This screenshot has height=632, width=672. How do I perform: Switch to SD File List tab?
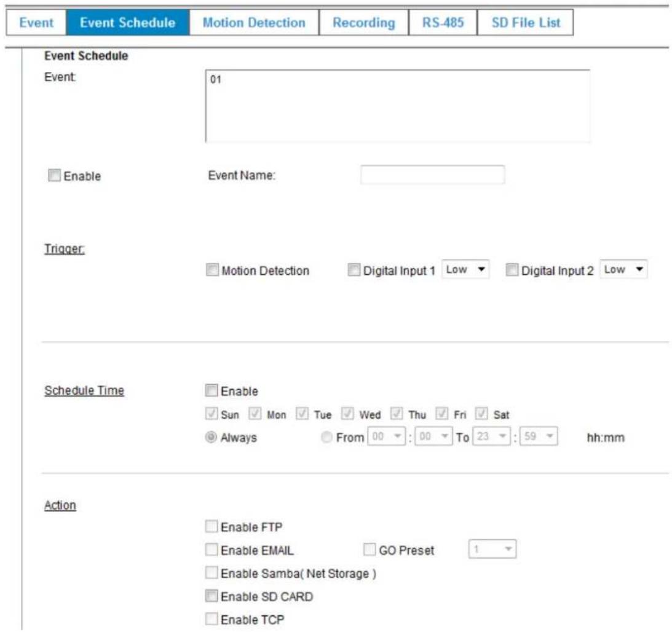[x=526, y=22]
